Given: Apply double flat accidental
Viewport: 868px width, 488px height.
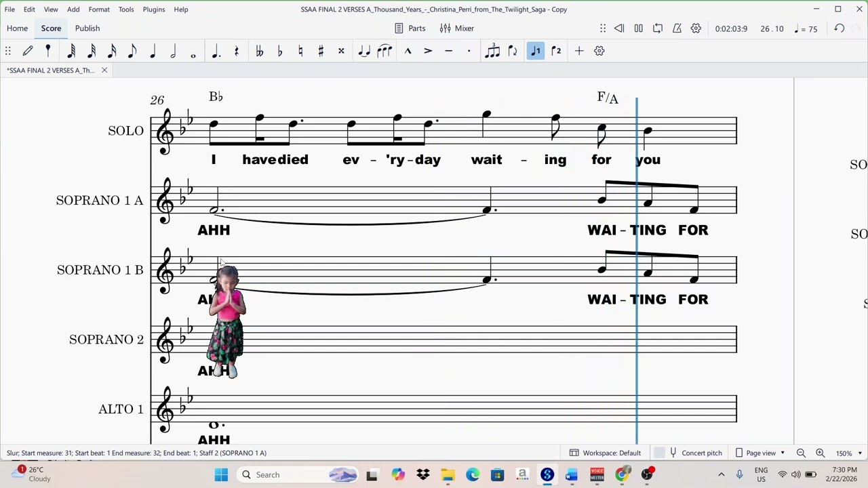Looking at the screenshot, I should pos(259,51).
